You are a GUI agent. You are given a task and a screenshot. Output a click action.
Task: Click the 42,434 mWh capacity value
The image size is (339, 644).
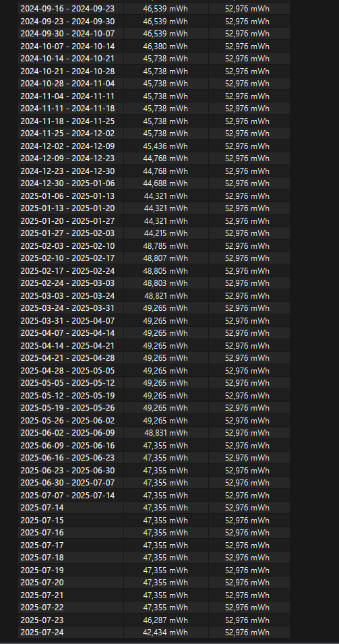(165, 633)
